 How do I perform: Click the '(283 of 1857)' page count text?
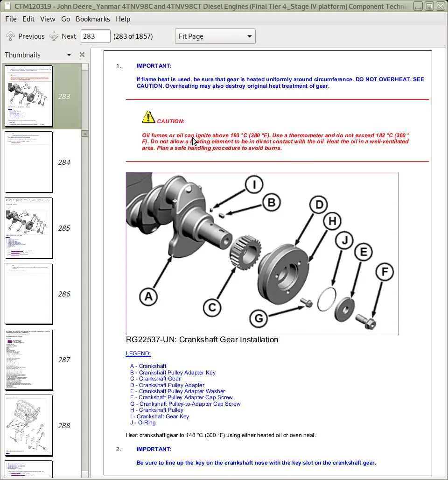pyautogui.click(x=133, y=36)
